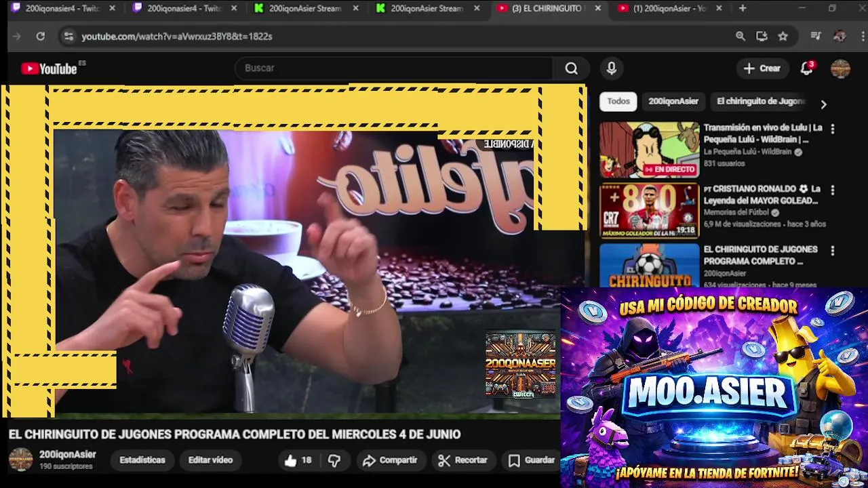
Task: Click '6,9 M de visualizaciones' text
Action: pyautogui.click(x=742, y=224)
